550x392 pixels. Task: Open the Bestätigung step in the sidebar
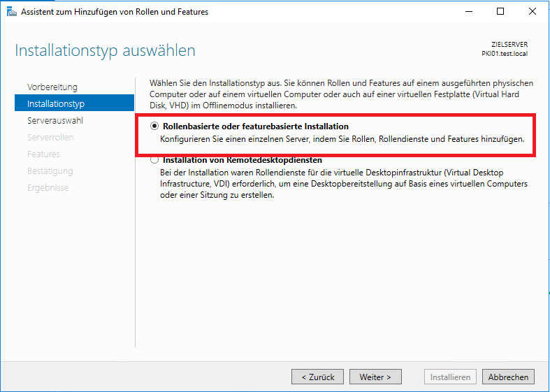pos(50,170)
